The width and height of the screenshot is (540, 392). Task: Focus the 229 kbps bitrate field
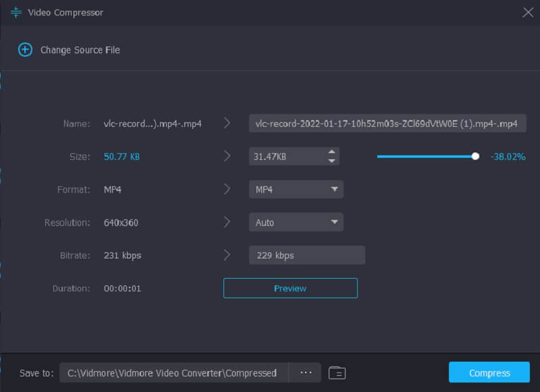point(306,255)
